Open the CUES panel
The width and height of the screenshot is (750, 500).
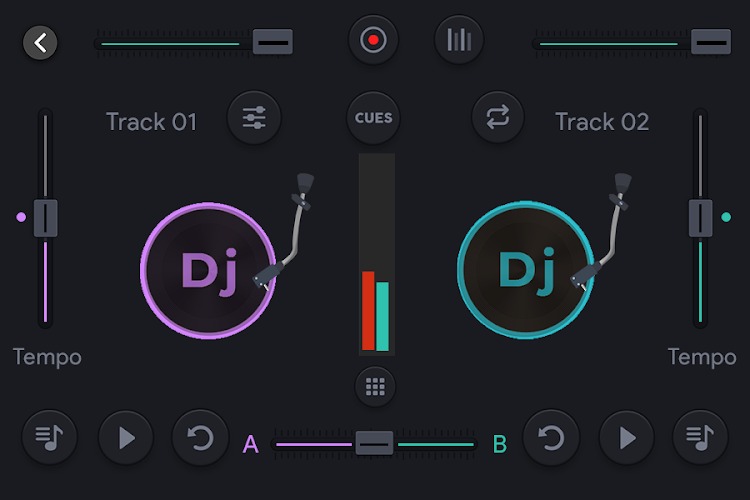374,118
